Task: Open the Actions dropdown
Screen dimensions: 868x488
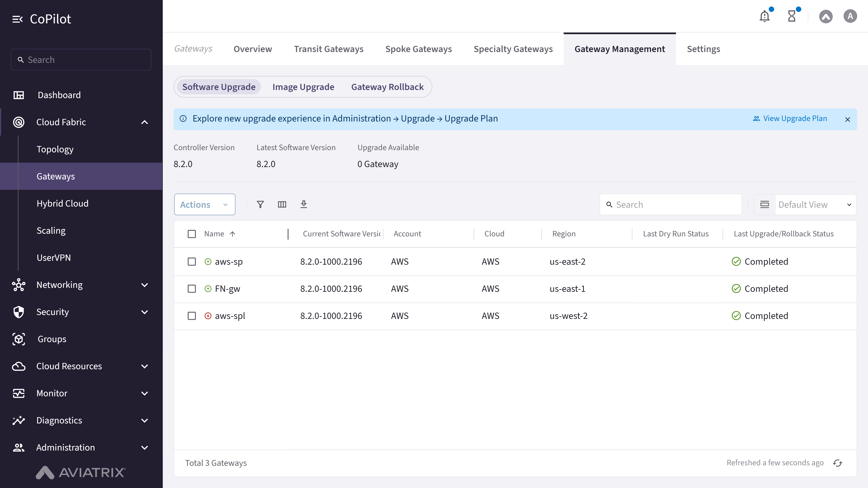Action: [204, 204]
